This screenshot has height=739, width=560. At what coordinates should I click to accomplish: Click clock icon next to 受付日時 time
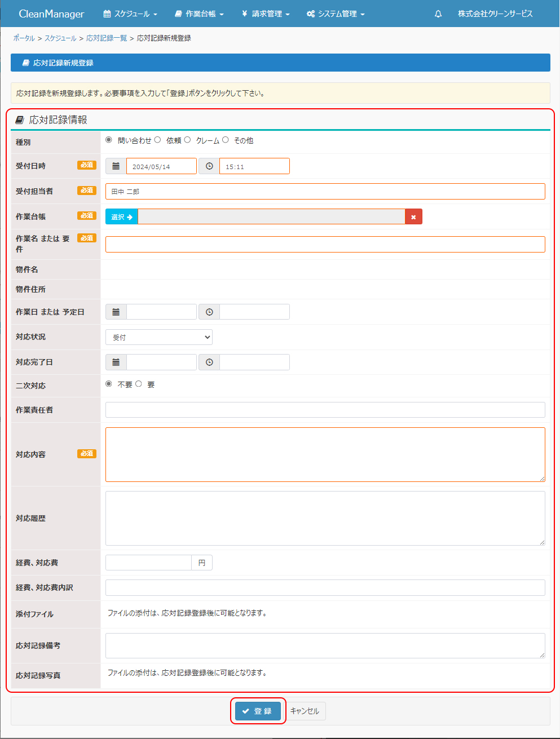pos(209,166)
